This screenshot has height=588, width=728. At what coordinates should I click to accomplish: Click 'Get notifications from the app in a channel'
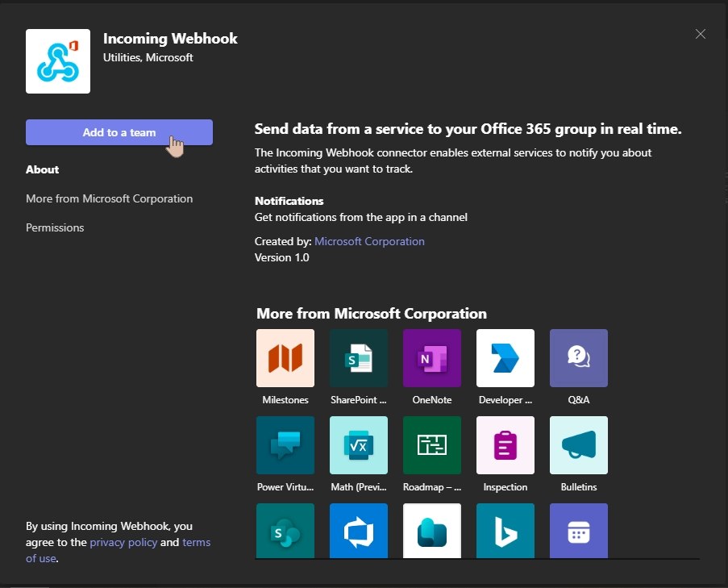(x=360, y=217)
